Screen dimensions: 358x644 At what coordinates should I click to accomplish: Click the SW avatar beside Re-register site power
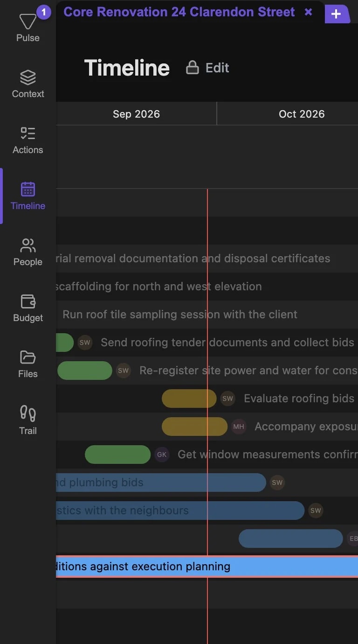tap(123, 371)
